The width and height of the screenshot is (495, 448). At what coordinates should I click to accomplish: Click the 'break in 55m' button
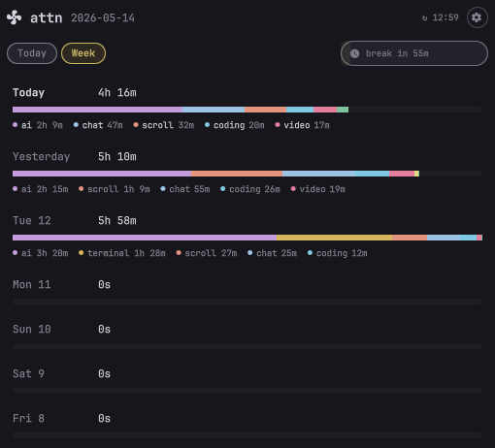[x=414, y=53]
